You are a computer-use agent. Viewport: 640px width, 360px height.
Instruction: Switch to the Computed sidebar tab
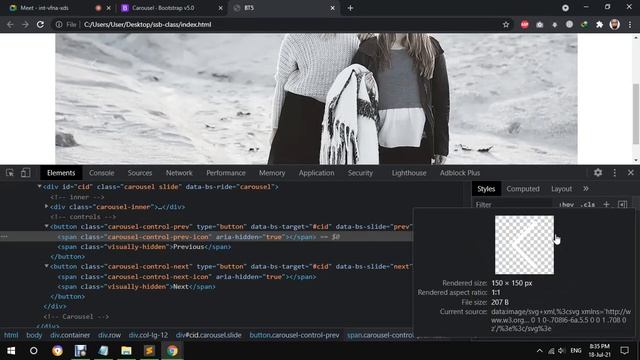(x=523, y=189)
